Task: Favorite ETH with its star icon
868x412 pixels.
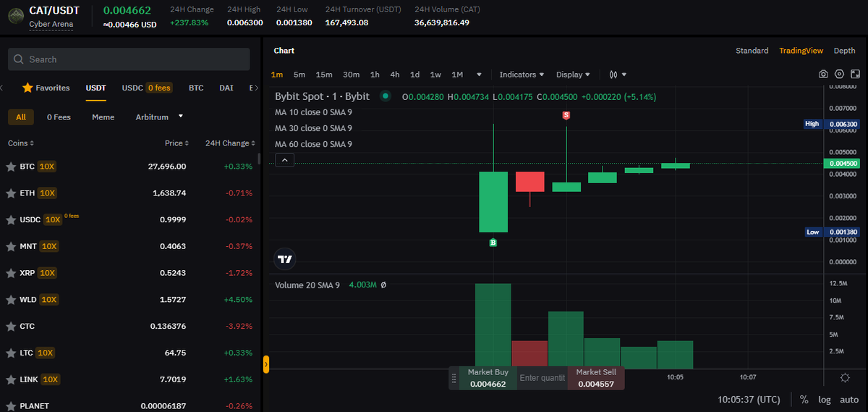Action: (11, 193)
